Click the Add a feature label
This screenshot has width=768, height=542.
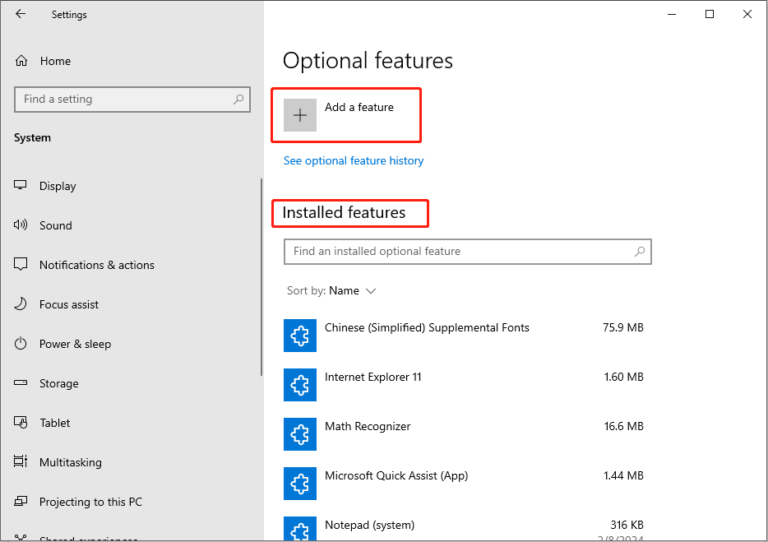(359, 107)
